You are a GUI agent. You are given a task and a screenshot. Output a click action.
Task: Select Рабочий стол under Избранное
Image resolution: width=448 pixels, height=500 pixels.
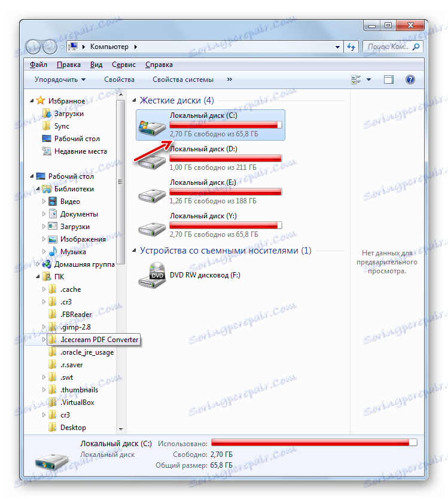77,138
